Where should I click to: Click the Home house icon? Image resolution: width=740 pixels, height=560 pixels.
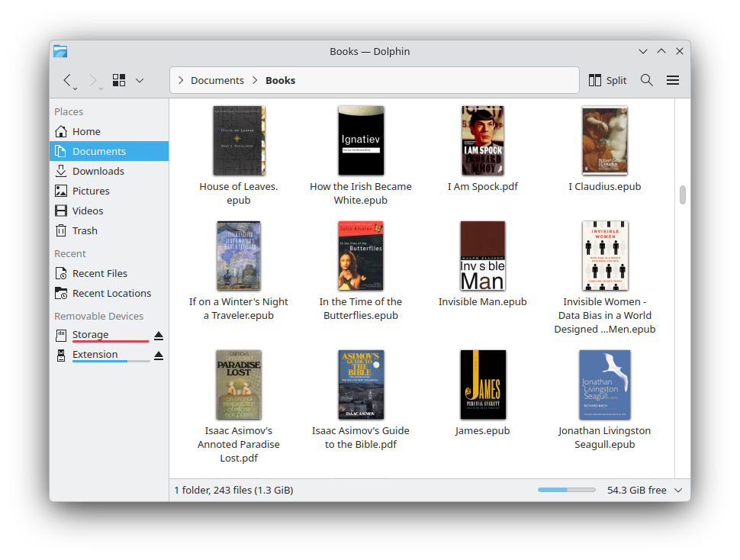click(61, 131)
